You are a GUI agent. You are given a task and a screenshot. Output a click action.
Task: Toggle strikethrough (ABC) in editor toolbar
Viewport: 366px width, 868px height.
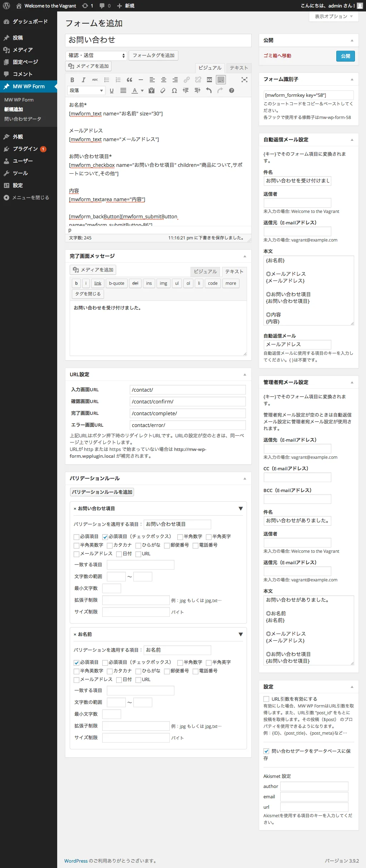[95, 80]
